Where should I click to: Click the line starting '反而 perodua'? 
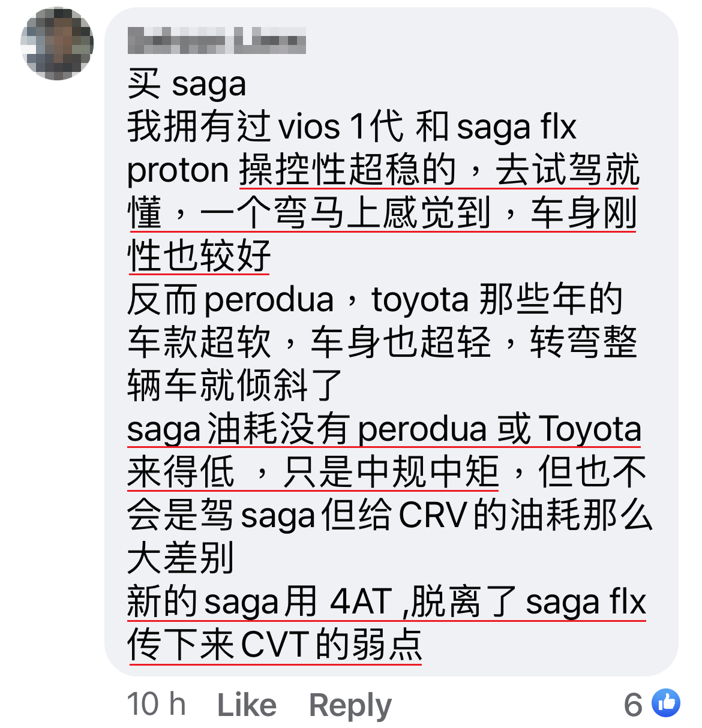point(375,299)
